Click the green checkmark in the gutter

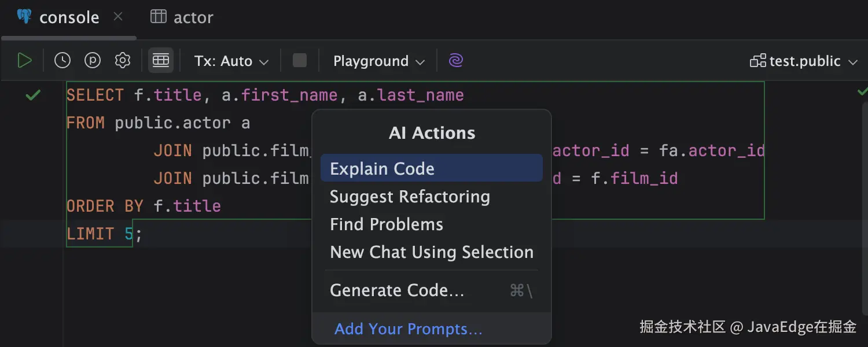click(x=33, y=95)
